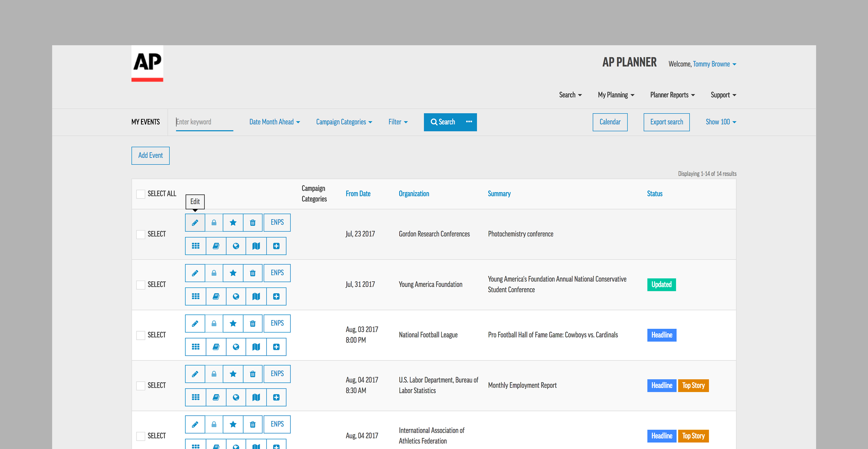Select the Gordon Research Conferences row checkbox
The height and width of the screenshot is (449, 868).
click(x=140, y=234)
